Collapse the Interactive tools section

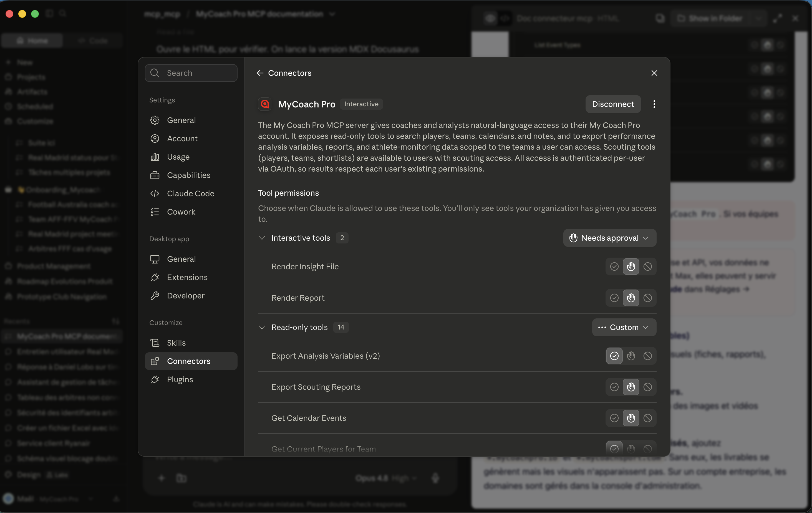(262, 238)
